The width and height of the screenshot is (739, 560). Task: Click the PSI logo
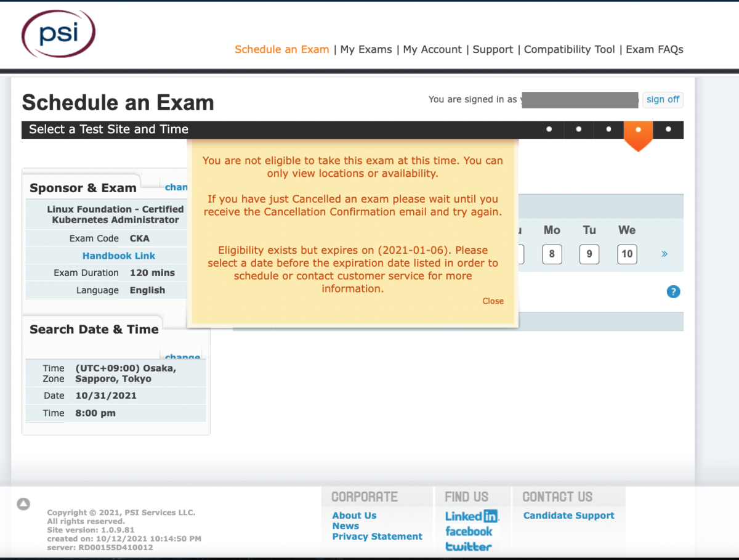(x=59, y=34)
